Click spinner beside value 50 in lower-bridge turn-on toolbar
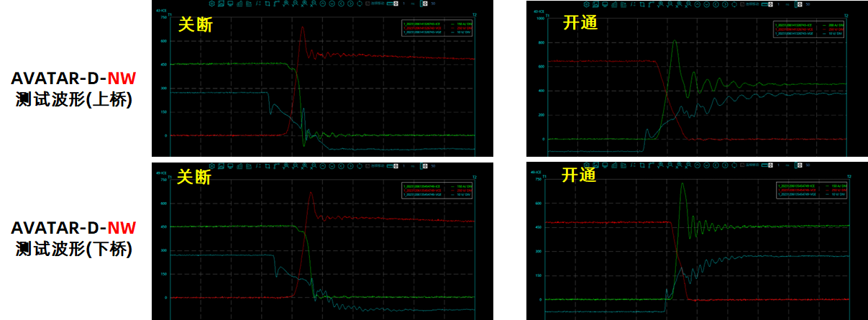 (800, 165)
